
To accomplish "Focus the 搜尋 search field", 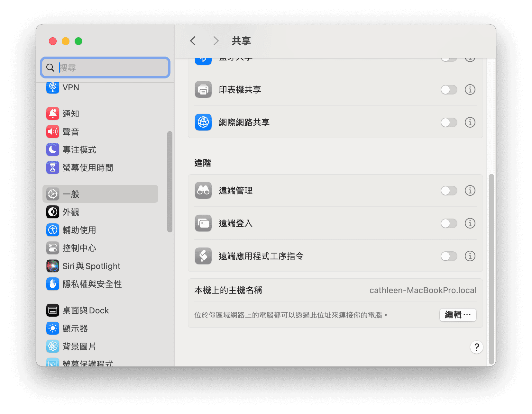I will tap(105, 67).
